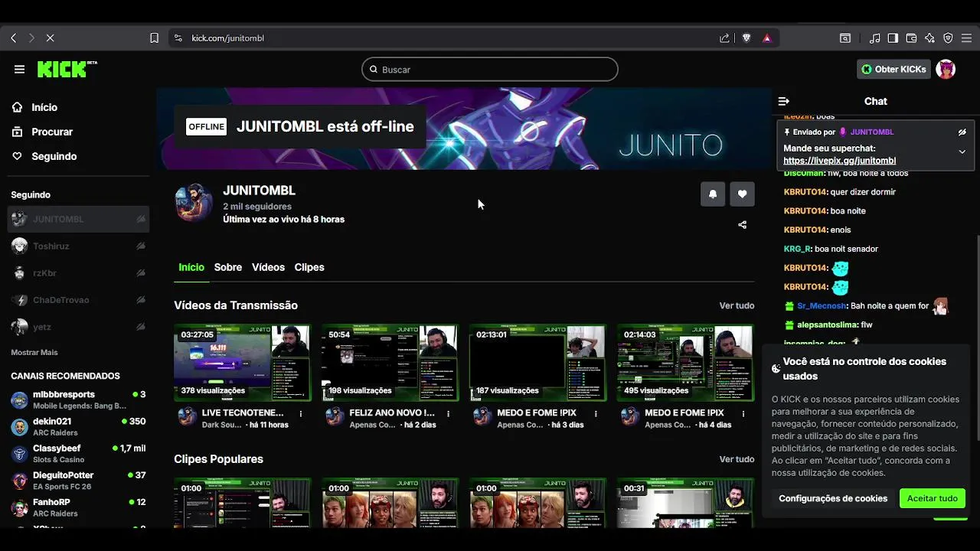Click Sr_Mecnosh username in chat
The height and width of the screenshot is (551, 980).
click(822, 306)
